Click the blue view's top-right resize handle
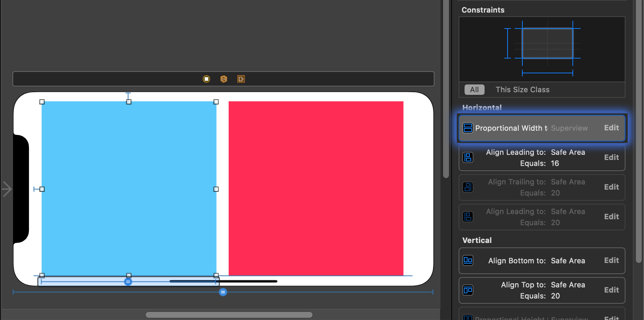 (x=216, y=102)
